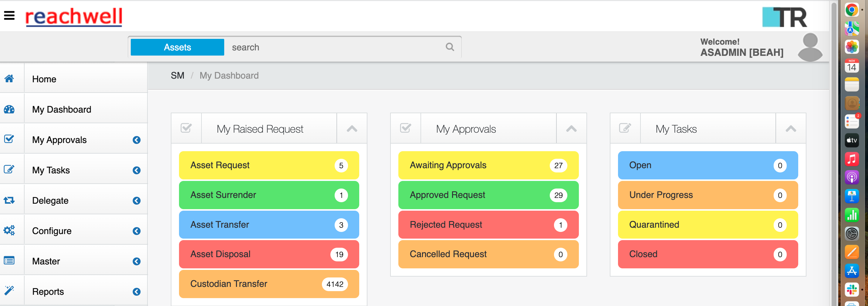
Task: Click the reachwell logo link
Action: (73, 15)
